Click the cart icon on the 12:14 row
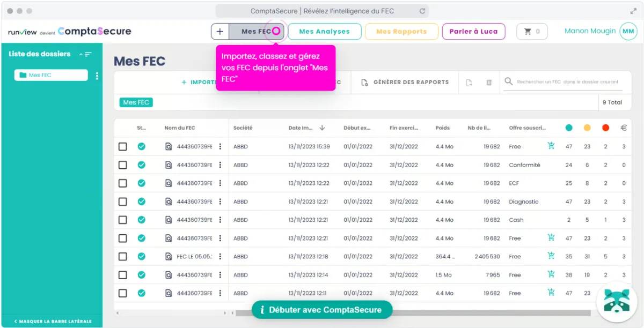The width and height of the screenshot is (644, 328). click(x=551, y=274)
